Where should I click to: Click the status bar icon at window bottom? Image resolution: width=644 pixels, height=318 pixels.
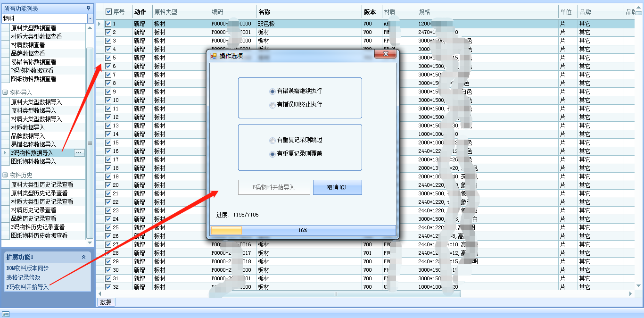pos(6,314)
